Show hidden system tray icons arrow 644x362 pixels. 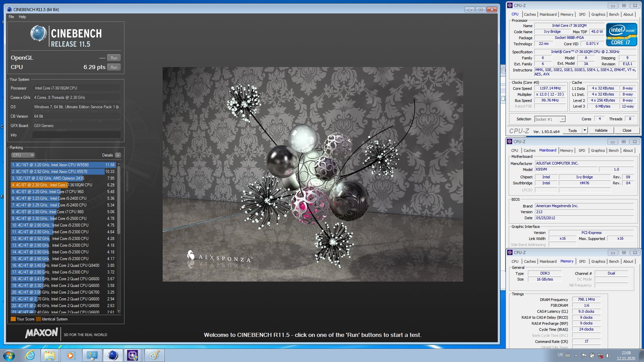576,356
